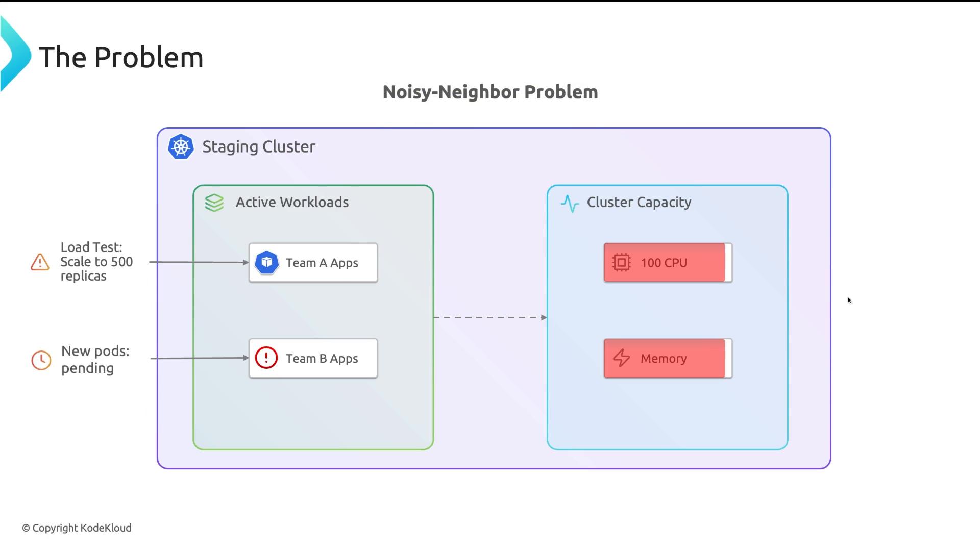
Task: Click the 'Staging Cluster' label
Action: [x=259, y=147]
